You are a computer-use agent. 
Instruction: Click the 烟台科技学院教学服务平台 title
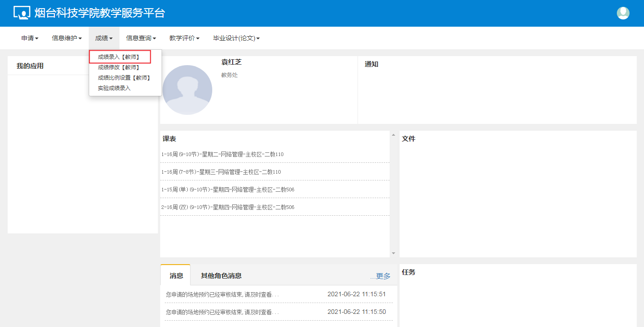(100, 13)
